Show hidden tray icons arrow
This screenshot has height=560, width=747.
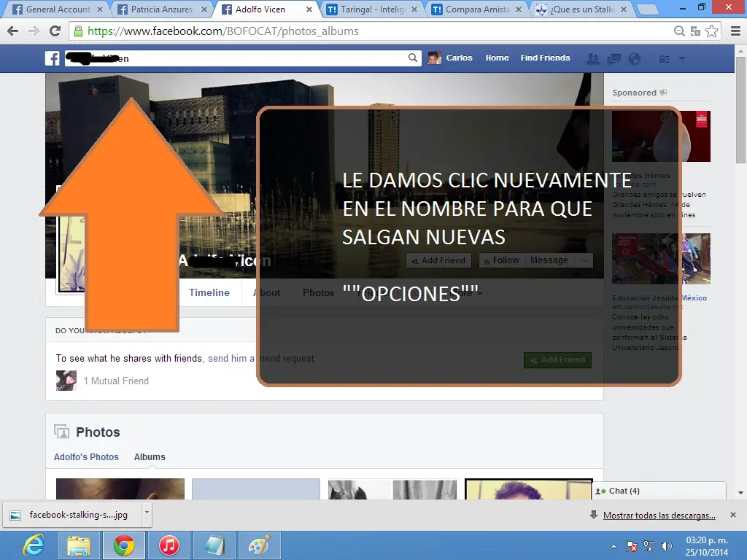pos(614,546)
